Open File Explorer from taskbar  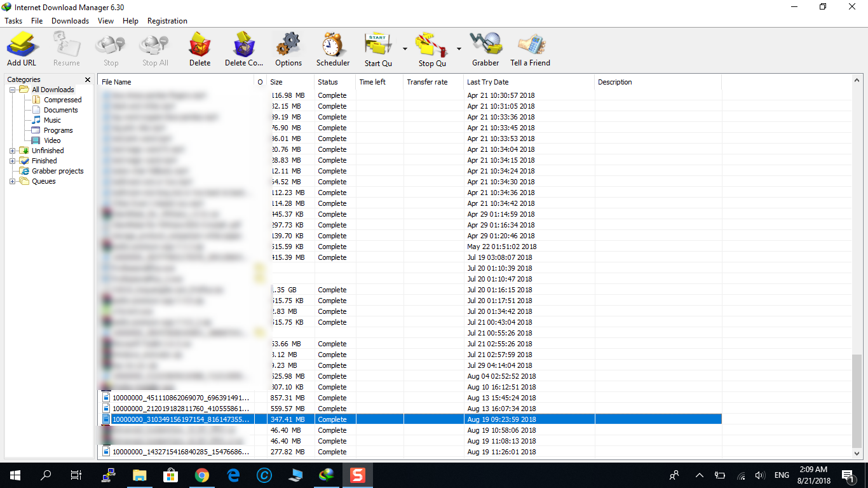coord(139,475)
